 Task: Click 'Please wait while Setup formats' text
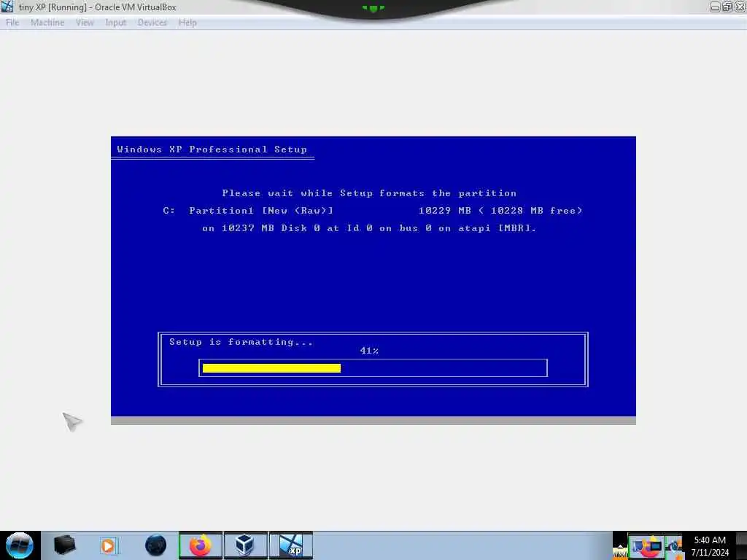[369, 193]
